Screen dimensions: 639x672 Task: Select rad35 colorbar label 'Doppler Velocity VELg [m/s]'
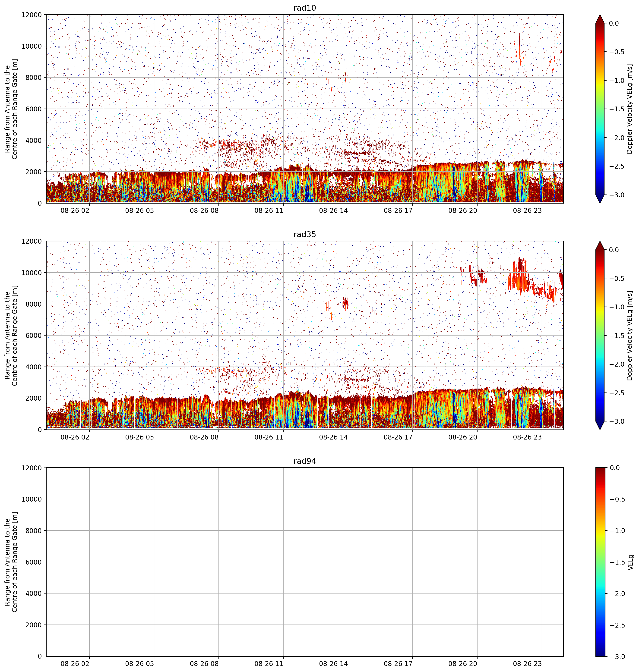tap(630, 335)
